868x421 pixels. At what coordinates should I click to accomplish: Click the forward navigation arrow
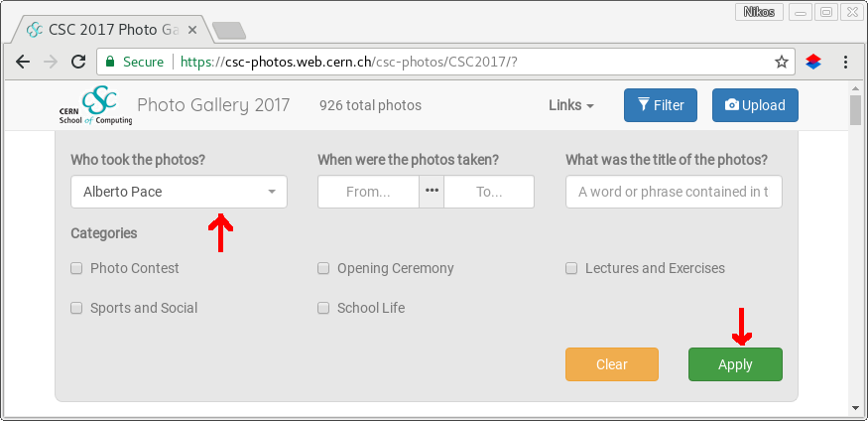pos(51,62)
